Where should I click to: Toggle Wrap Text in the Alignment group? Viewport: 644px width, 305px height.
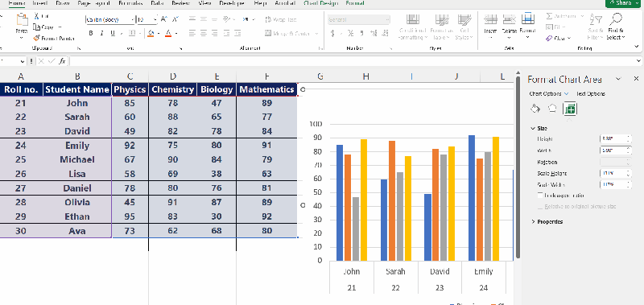[281, 19]
